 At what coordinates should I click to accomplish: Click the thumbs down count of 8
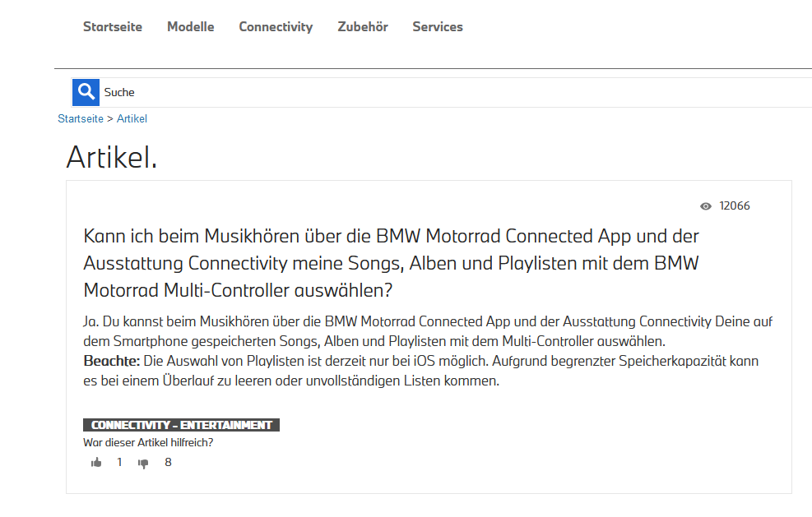(x=168, y=463)
